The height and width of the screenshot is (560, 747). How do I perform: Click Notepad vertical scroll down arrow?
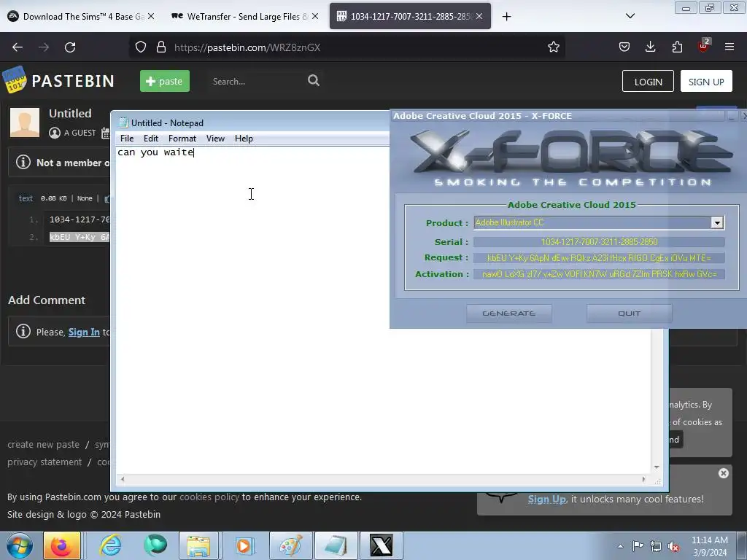pos(657,467)
